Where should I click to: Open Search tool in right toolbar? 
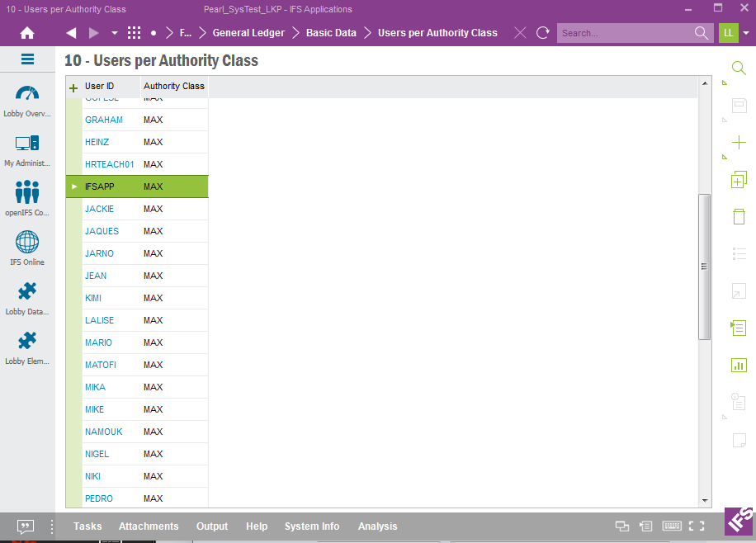pyautogui.click(x=739, y=68)
